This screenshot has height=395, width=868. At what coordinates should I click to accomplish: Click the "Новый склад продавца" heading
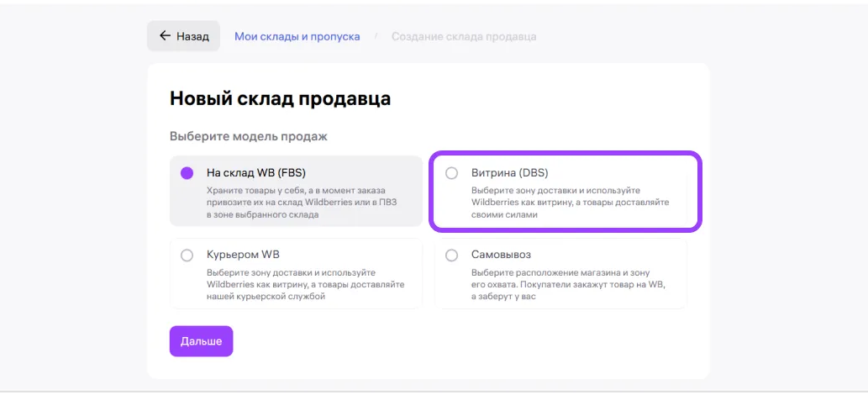click(x=280, y=98)
